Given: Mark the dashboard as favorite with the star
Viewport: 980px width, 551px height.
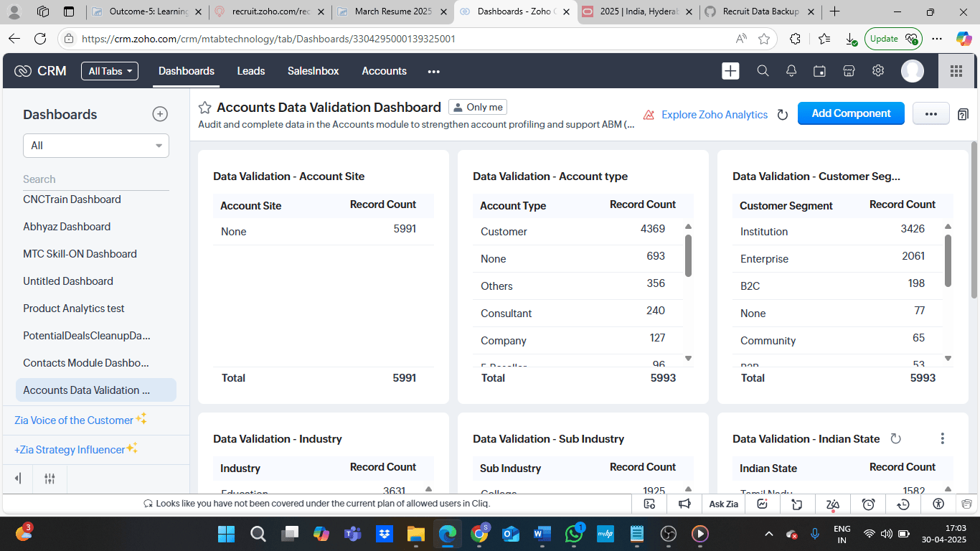Looking at the screenshot, I should 204,108.
